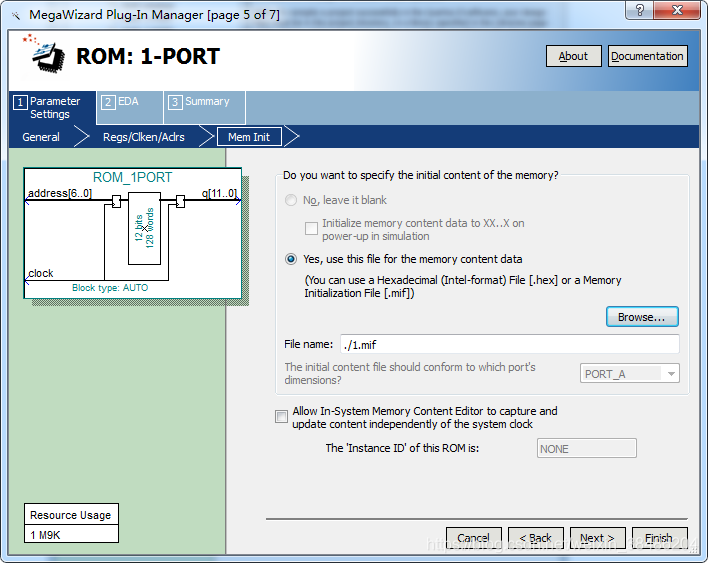708x563 pixels.
Task: Close the MegaWizard window
Action: tap(677, 10)
